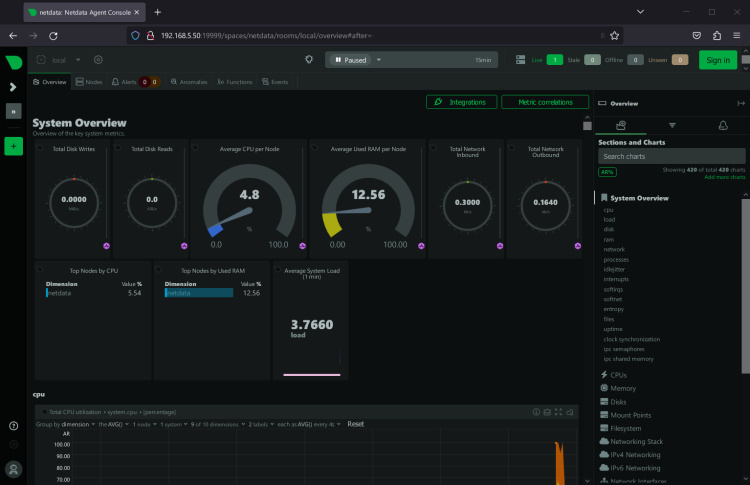Click info icon on CPU utilization chart
The width and height of the screenshot is (750, 485).
536,411
